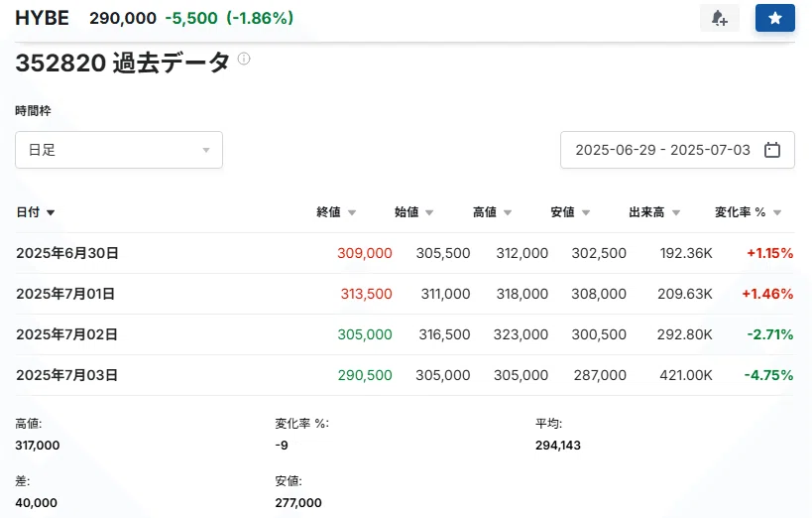This screenshot has height=518, width=812.
Task: Open the info icon beside 過去データ
Action: (244, 59)
